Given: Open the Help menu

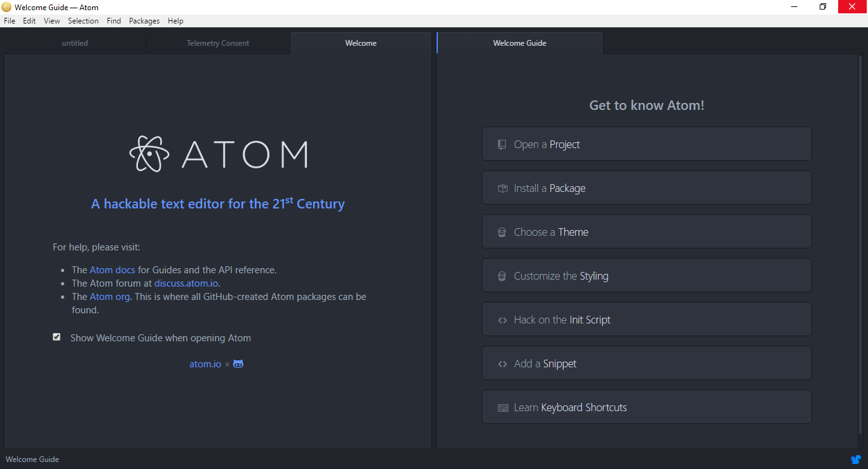Looking at the screenshot, I should (175, 21).
